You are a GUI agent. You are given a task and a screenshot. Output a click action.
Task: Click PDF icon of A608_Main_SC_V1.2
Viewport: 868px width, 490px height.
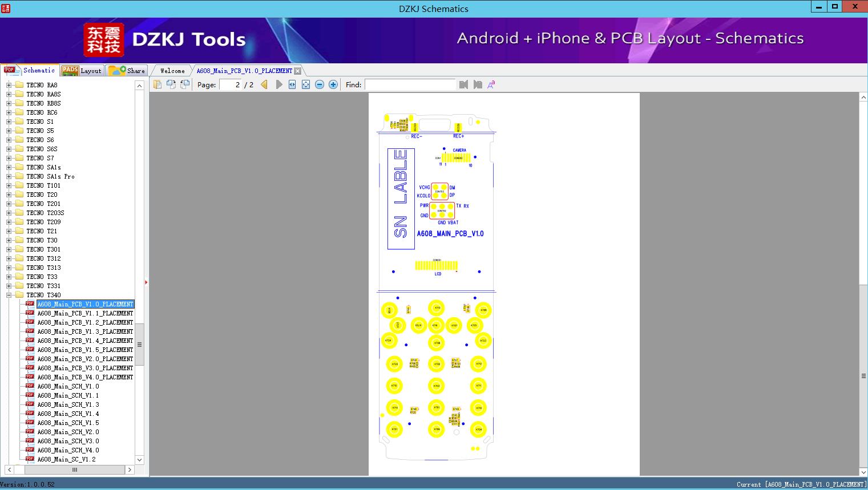click(x=30, y=459)
